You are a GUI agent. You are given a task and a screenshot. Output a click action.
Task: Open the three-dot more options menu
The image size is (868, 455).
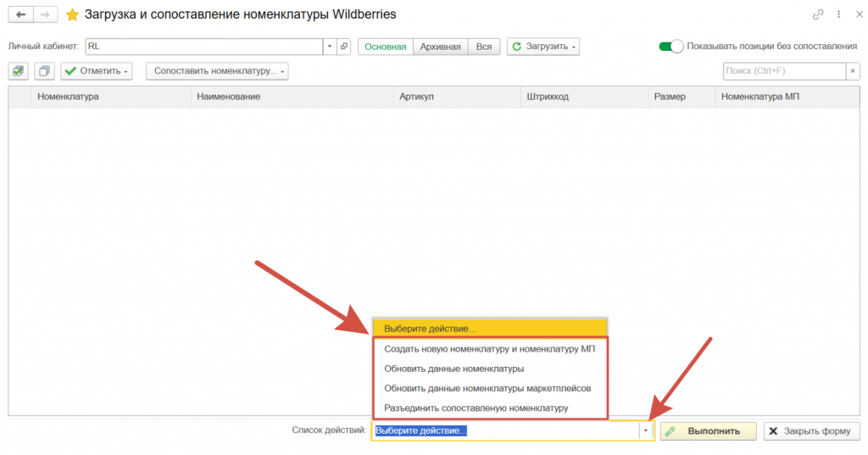pyautogui.click(x=837, y=14)
